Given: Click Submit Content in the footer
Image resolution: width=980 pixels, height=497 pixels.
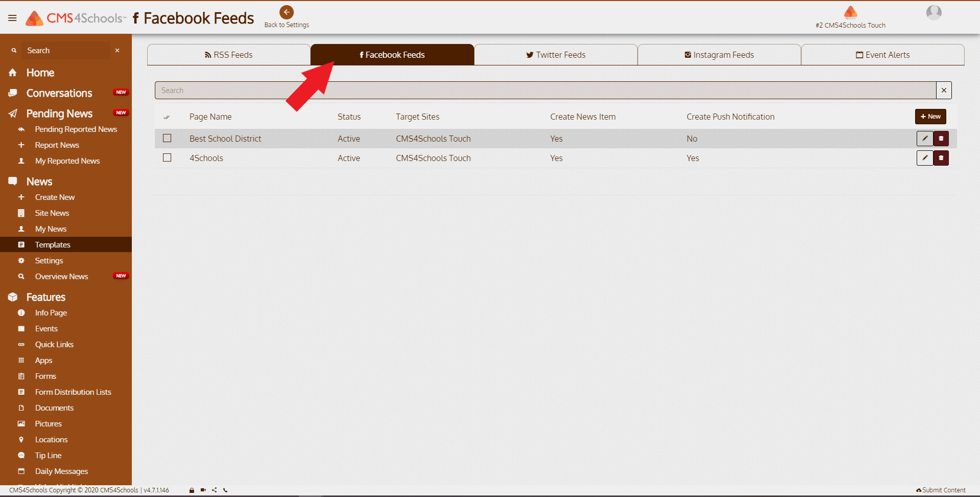Looking at the screenshot, I should (x=941, y=490).
